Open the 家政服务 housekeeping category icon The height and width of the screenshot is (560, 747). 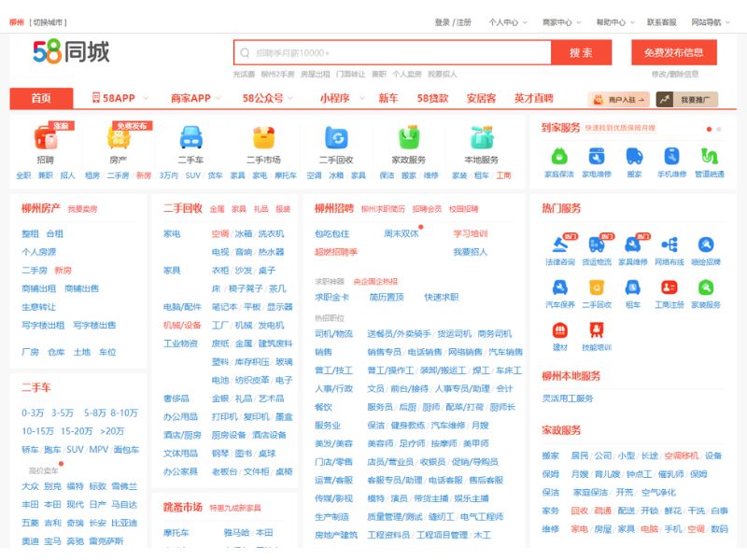[409, 137]
